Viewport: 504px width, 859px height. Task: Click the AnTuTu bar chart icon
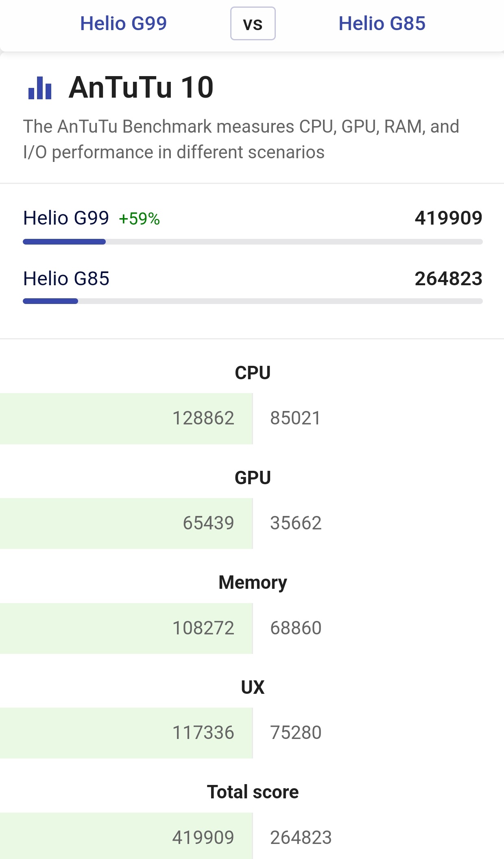40,88
